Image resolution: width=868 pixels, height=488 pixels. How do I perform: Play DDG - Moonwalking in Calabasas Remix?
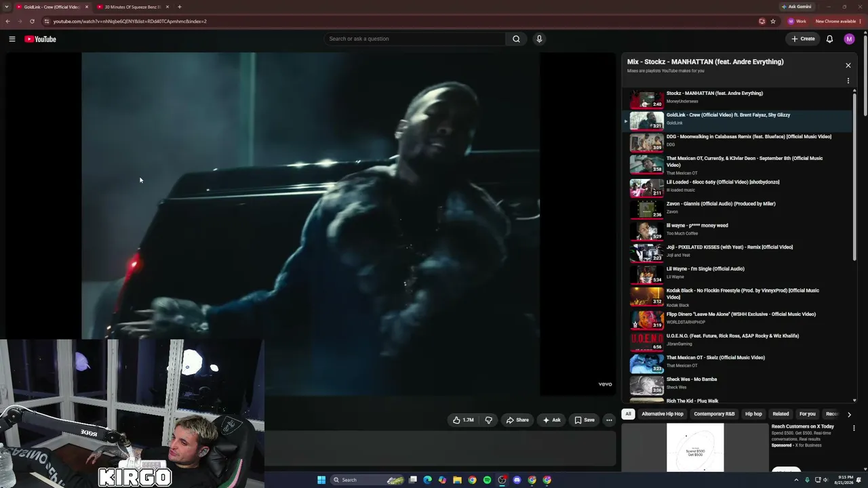pos(736,142)
